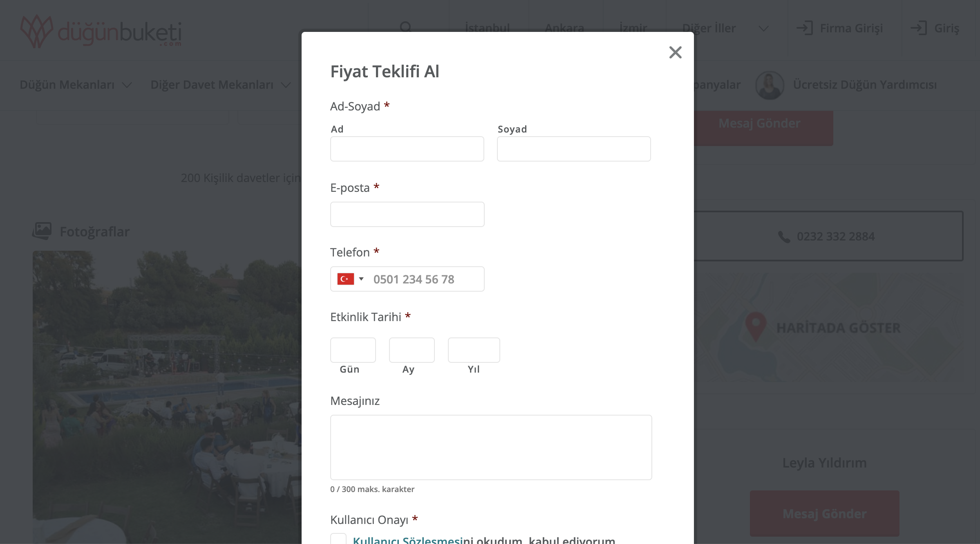This screenshot has height=544, width=980.
Task: Select the Ay month field
Action: coord(412,350)
